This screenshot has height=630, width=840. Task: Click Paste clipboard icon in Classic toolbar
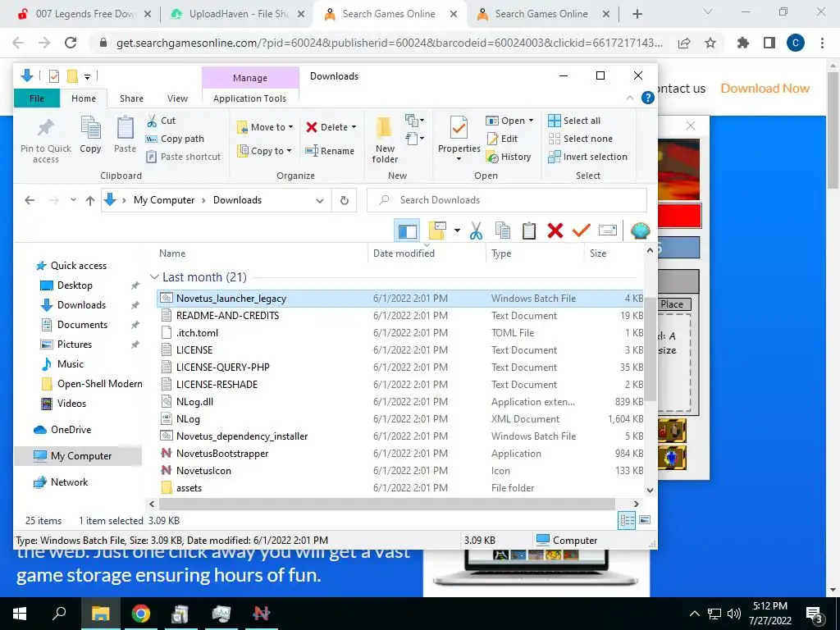(529, 231)
